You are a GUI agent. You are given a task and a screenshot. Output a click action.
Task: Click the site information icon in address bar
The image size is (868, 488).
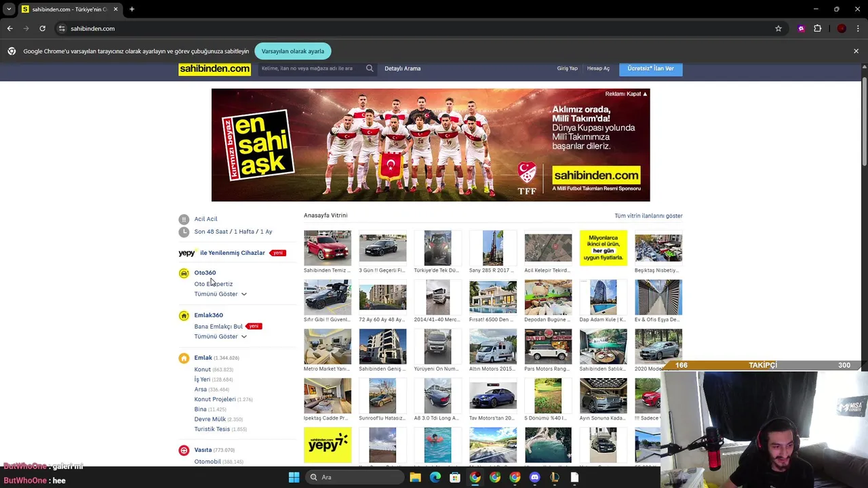[62, 28]
